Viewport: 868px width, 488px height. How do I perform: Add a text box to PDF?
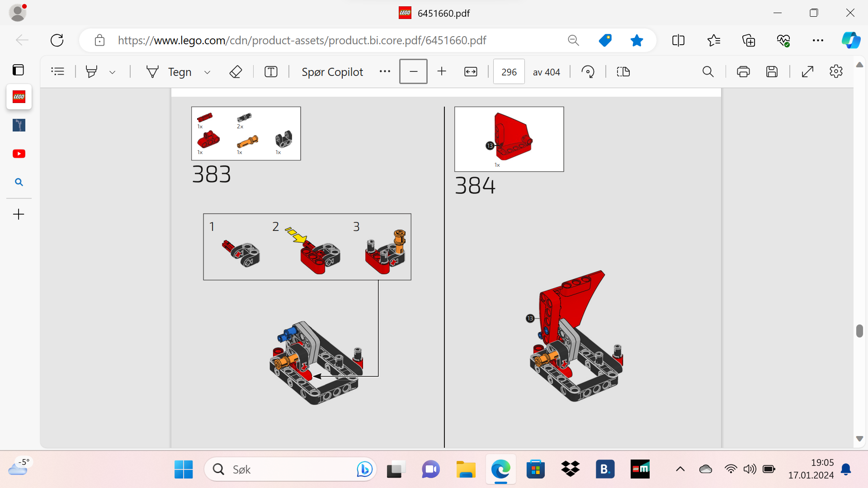tap(271, 71)
